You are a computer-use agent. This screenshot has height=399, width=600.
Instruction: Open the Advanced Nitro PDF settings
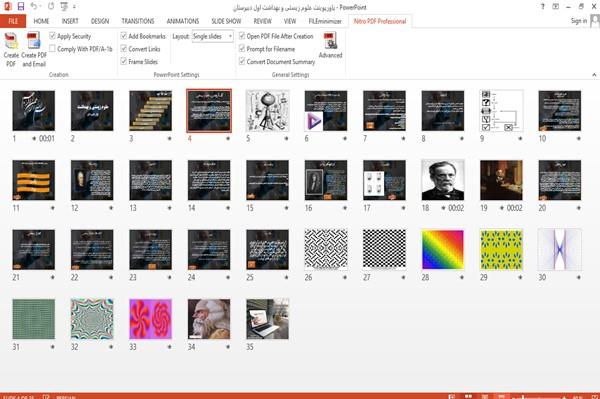330,45
